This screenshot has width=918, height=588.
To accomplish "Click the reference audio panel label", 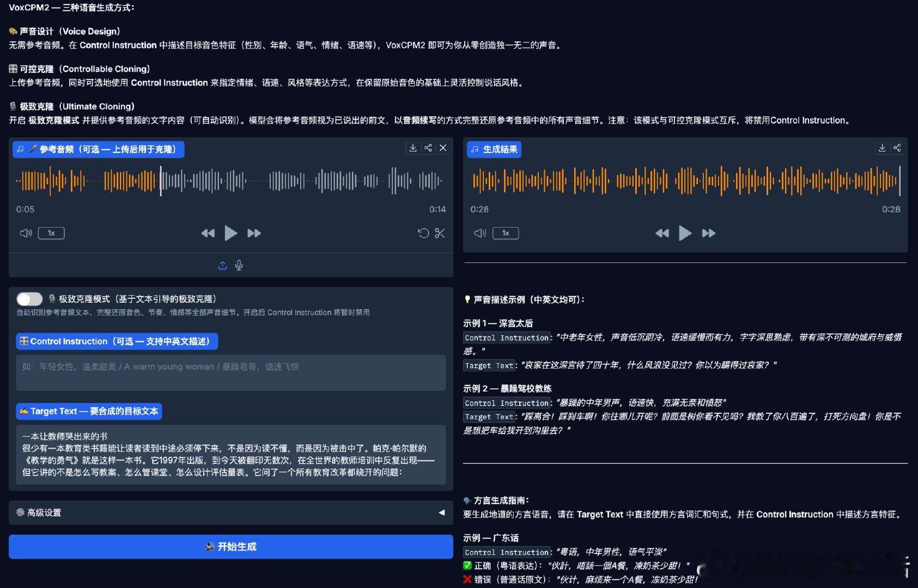I will 99,149.
